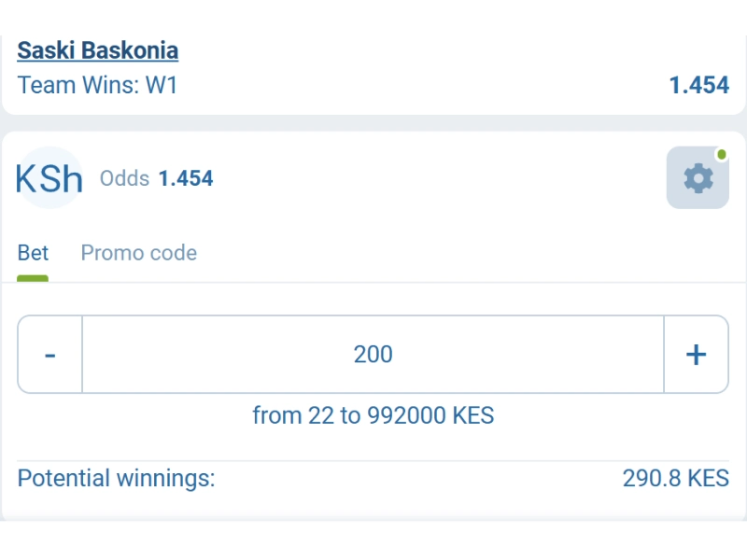Click the potential winnings amount 290.8 KES
This screenshot has width=747, height=560.
(674, 478)
